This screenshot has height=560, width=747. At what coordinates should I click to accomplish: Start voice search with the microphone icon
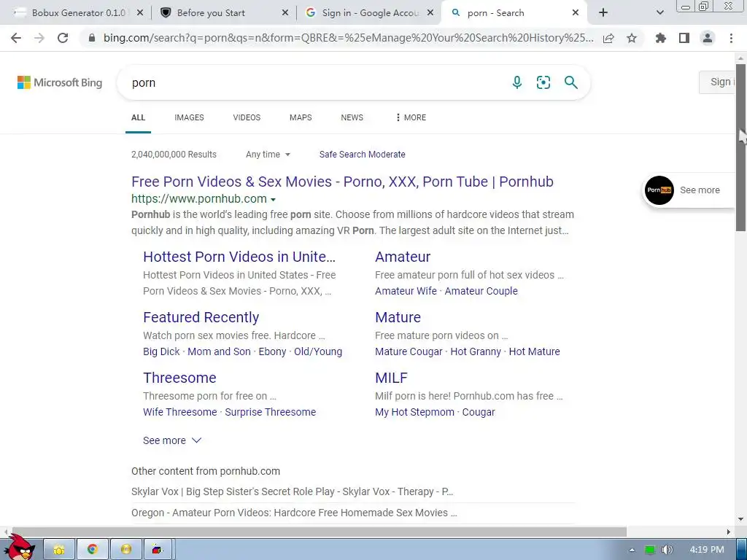[x=517, y=82]
